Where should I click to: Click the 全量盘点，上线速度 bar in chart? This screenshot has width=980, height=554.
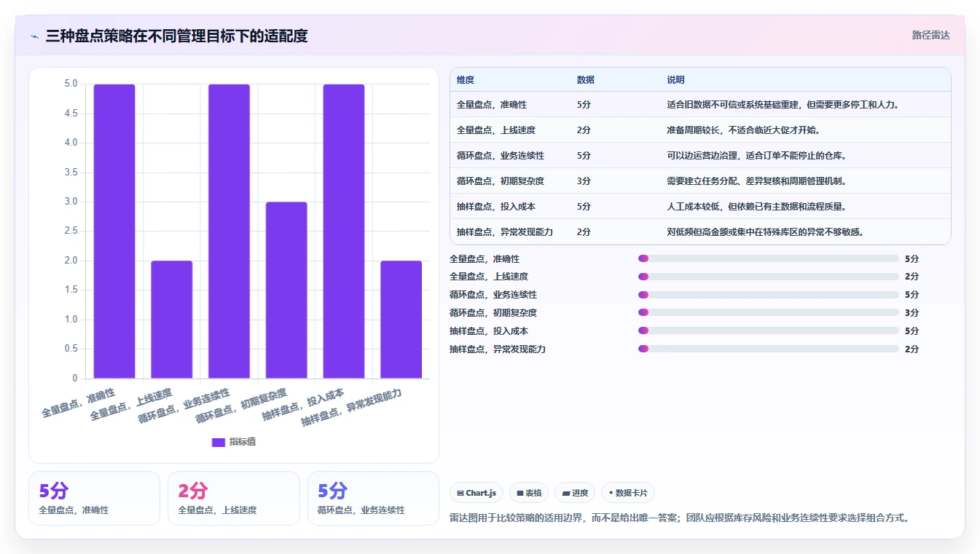(172, 320)
